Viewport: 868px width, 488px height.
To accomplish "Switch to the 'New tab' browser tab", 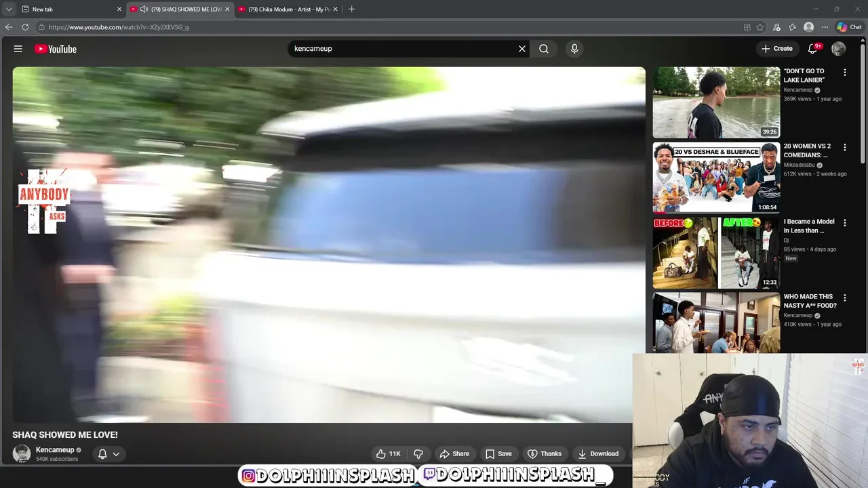I will pos(71,9).
